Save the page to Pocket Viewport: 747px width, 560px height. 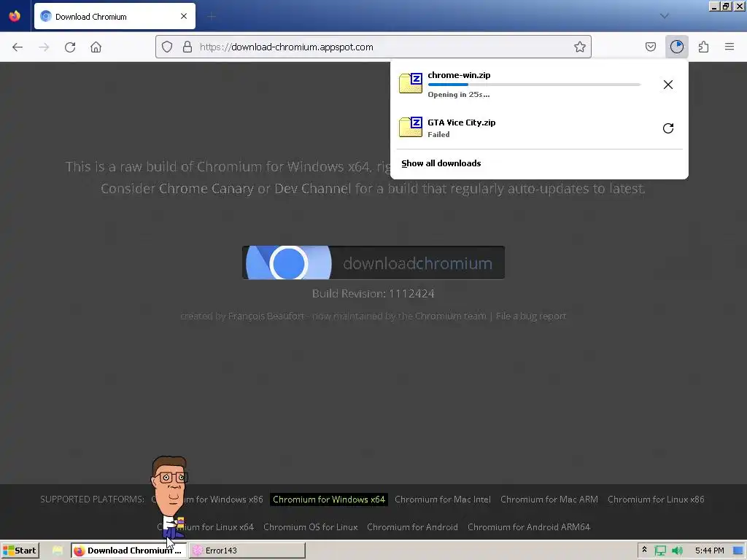coord(651,47)
